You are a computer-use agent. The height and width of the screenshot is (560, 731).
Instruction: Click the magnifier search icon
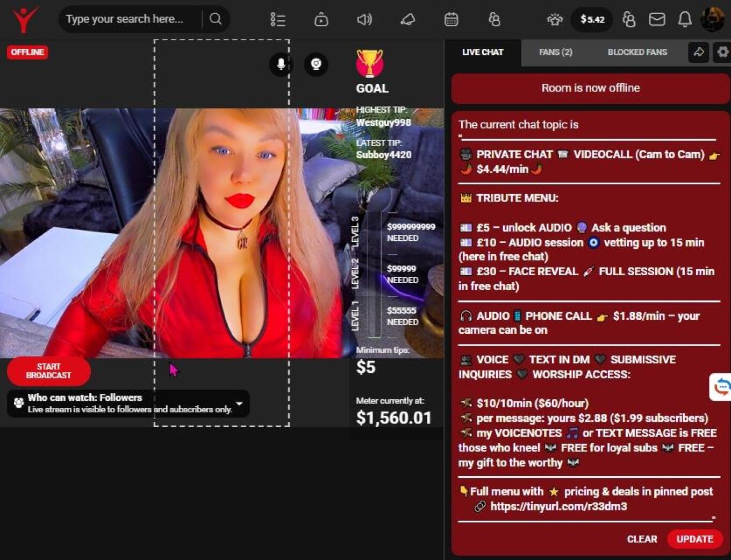click(x=216, y=19)
